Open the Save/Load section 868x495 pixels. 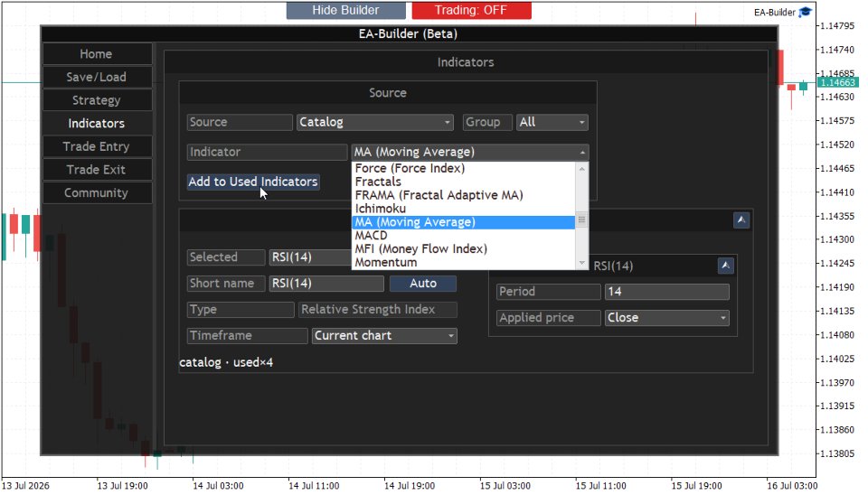pyautogui.click(x=97, y=77)
